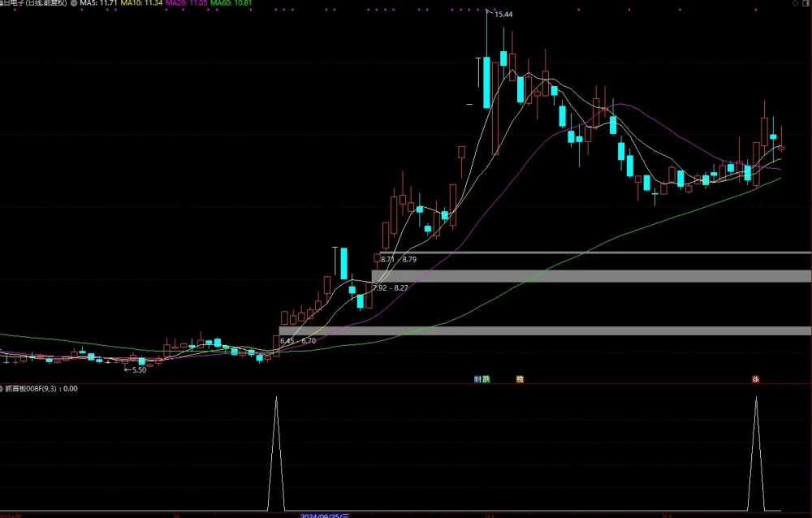Click the 15.44 high price label
Screen dimensions: 812x518
pos(503,15)
